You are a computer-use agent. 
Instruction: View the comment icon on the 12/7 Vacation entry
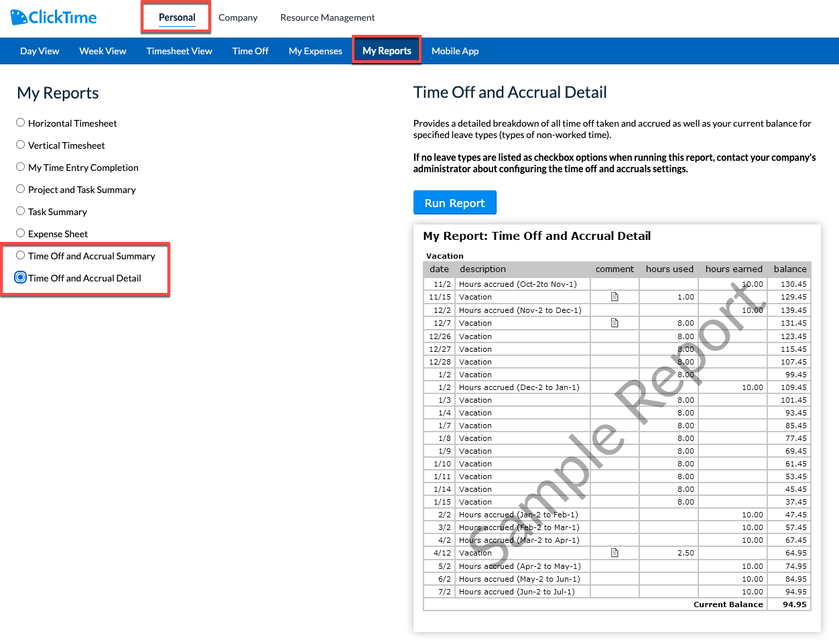pos(613,322)
